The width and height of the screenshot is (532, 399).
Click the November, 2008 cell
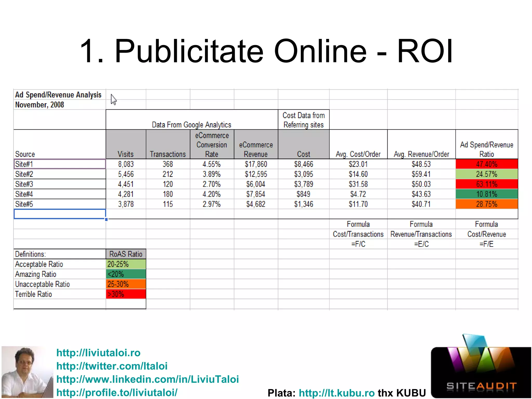(x=60, y=105)
